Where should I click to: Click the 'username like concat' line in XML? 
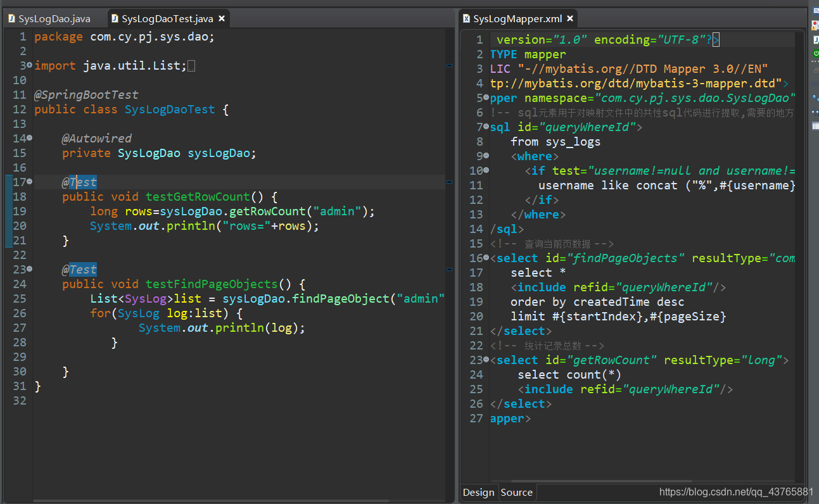tap(666, 186)
